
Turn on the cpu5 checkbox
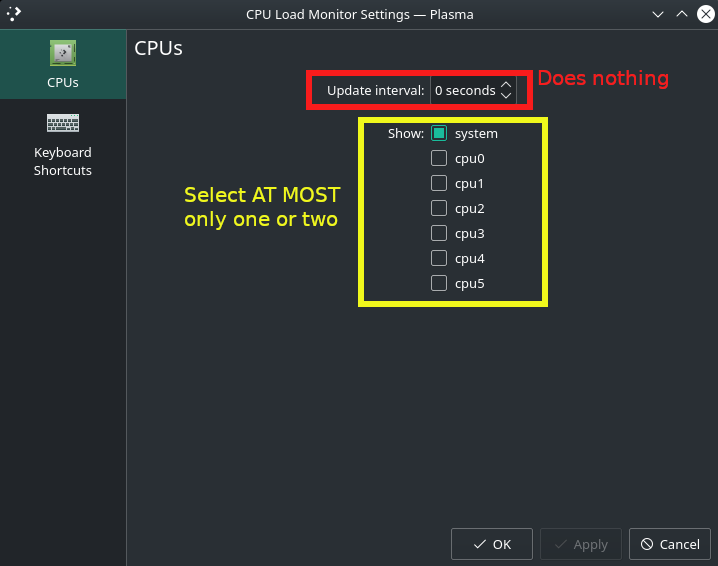click(x=439, y=283)
